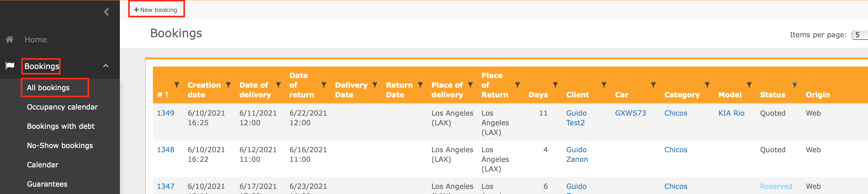Open booking number 1349

[165, 113]
